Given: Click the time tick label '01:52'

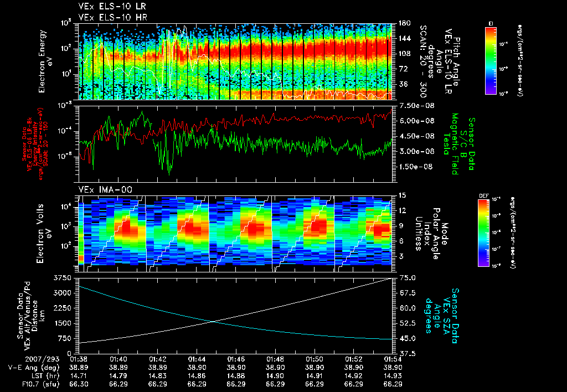Looking at the screenshot, I should (x=354, y=359).
